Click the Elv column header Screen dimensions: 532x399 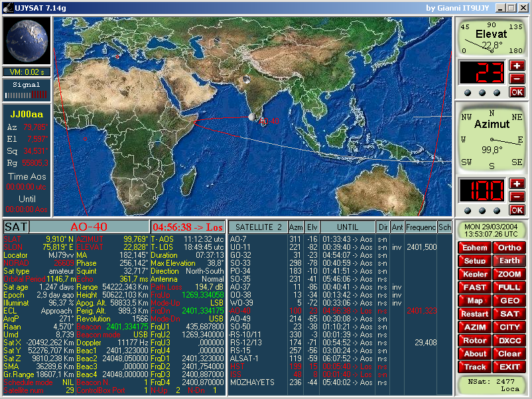tap(312, 227)
